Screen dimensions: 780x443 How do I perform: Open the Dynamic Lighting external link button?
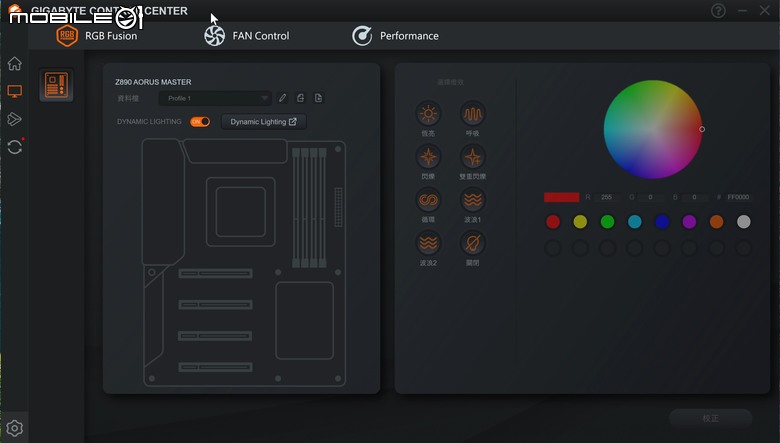click(x=264, y=122)
